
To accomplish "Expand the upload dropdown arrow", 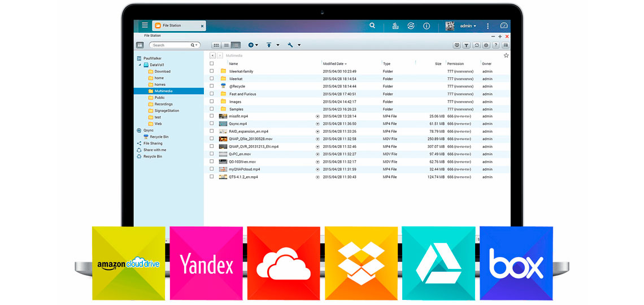I will [278, 45].
